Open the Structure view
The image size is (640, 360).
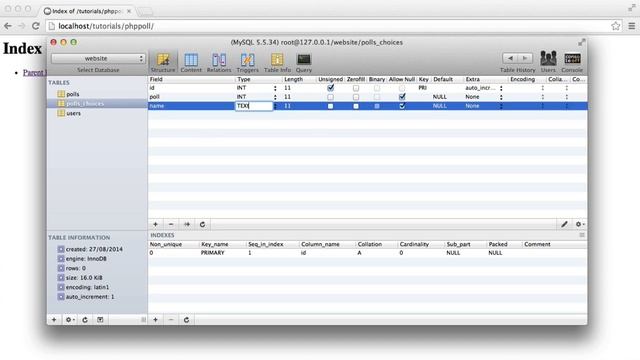pyautogui.click(x=163, y=63)
